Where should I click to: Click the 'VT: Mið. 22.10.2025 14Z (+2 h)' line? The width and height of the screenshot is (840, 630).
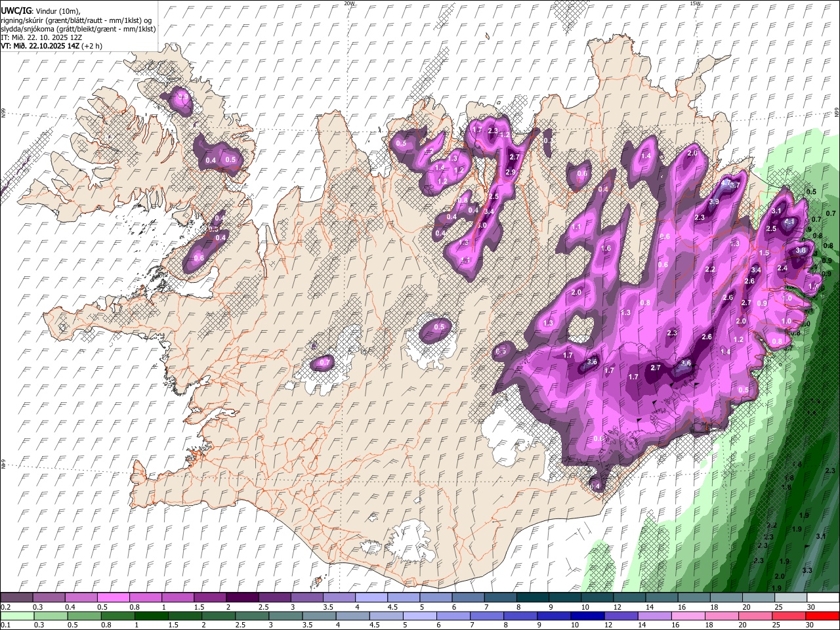[x=51, y=46]
